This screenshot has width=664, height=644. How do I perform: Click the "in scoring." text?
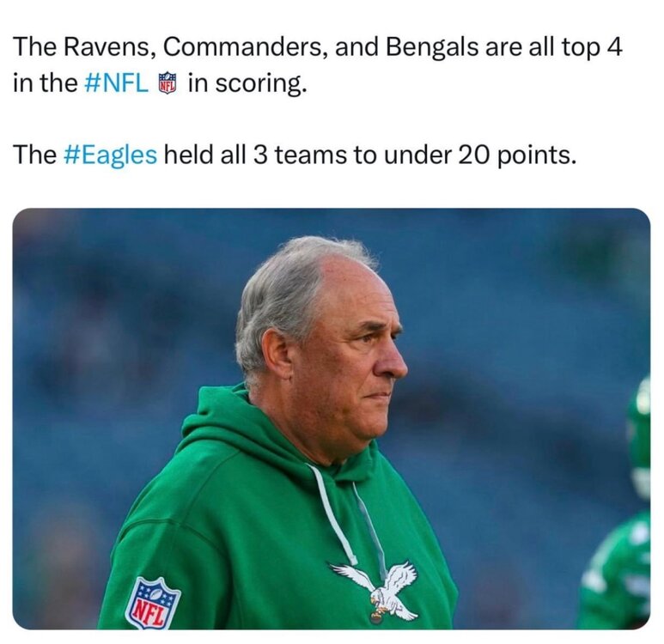coord(246,85)
